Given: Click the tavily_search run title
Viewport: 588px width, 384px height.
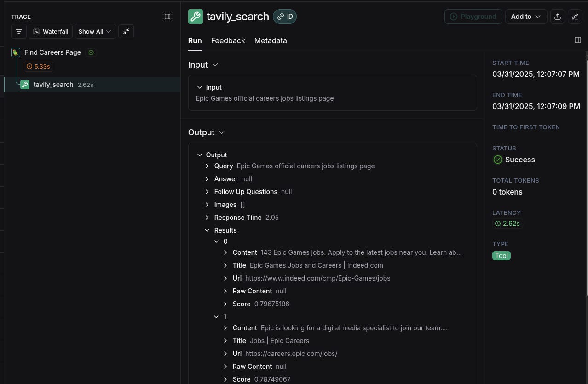Looking at the screenshot, I should click(237, 17).
